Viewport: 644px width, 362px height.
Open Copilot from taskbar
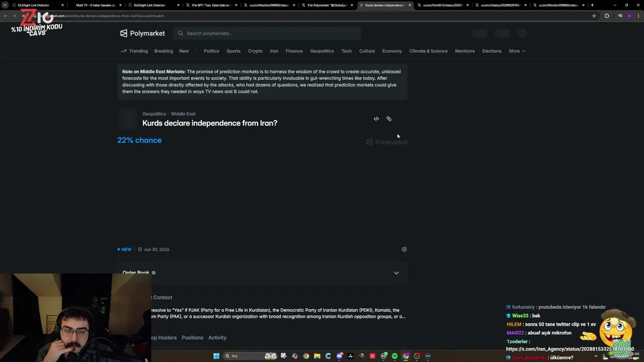pos(295,356)
